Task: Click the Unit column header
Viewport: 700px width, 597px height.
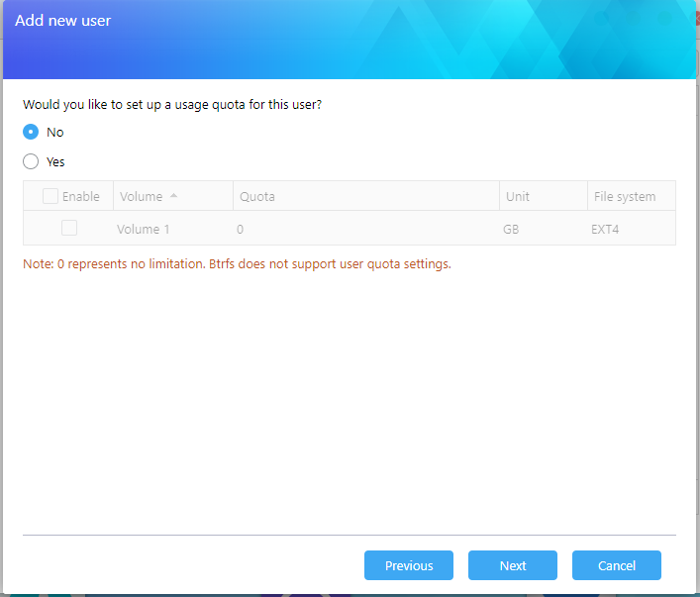Action: (544, 196)
